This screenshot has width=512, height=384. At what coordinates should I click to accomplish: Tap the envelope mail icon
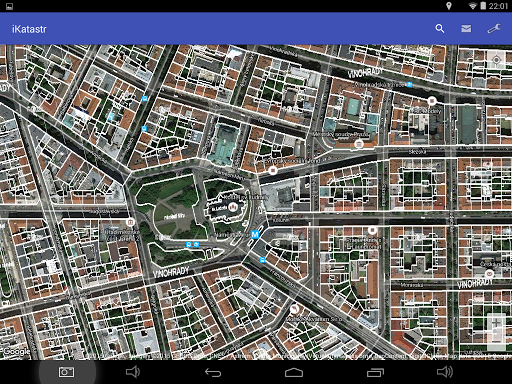(x=466, y=29)
